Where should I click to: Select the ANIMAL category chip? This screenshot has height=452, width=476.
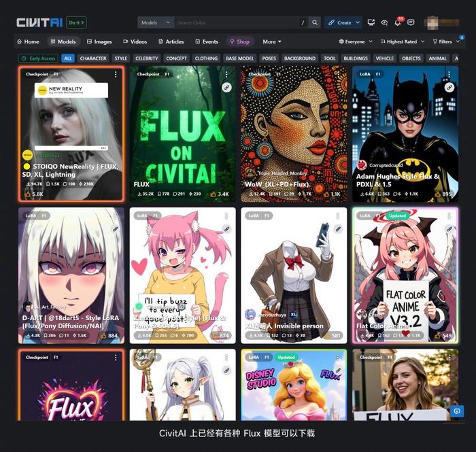[x=437, y=58]
